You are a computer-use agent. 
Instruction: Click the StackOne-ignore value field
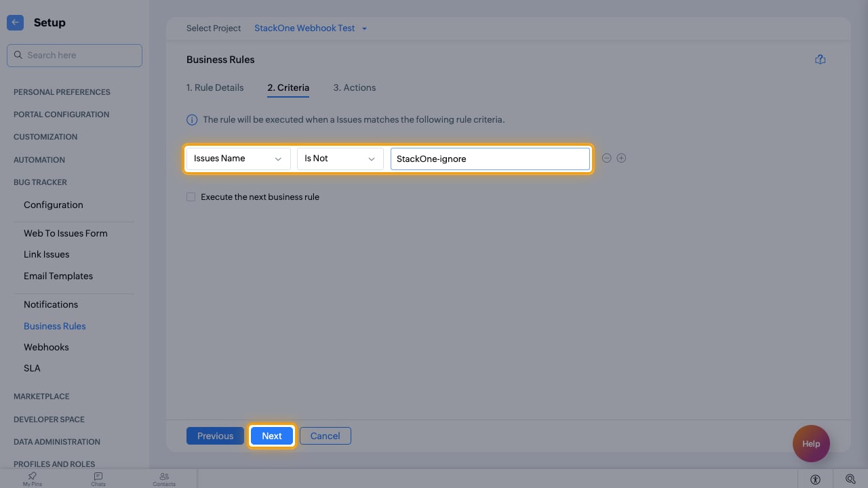pos(490,159)
